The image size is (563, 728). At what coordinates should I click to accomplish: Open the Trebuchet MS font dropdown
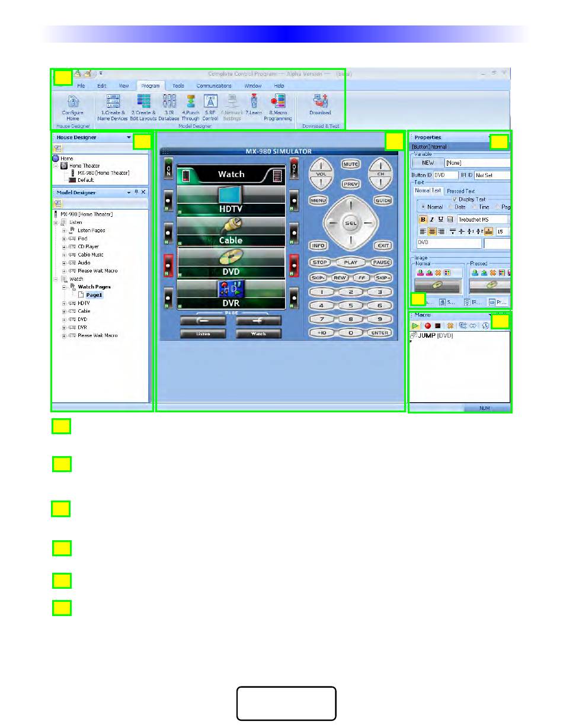[482, 219]
